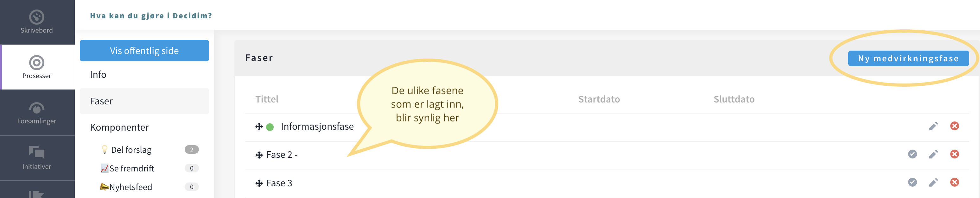Expand the Komponenter section
The width and height of the screenshot is (980, 198).
(x=119, y=127)
